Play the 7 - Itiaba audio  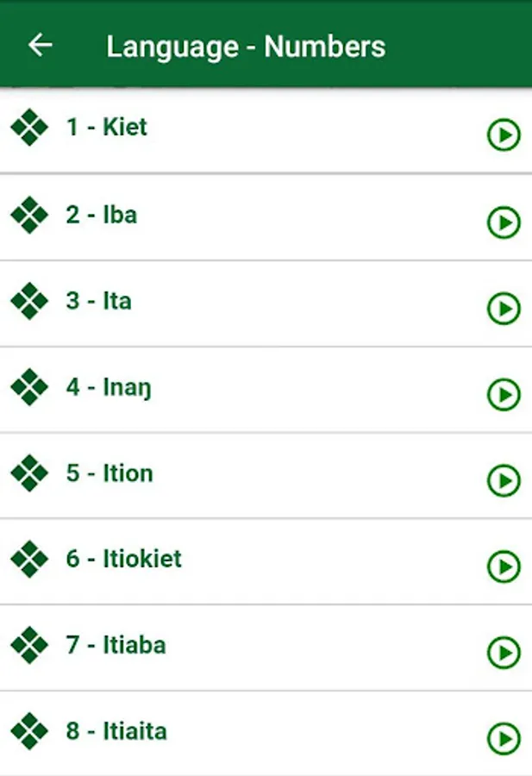pos(504,653)
